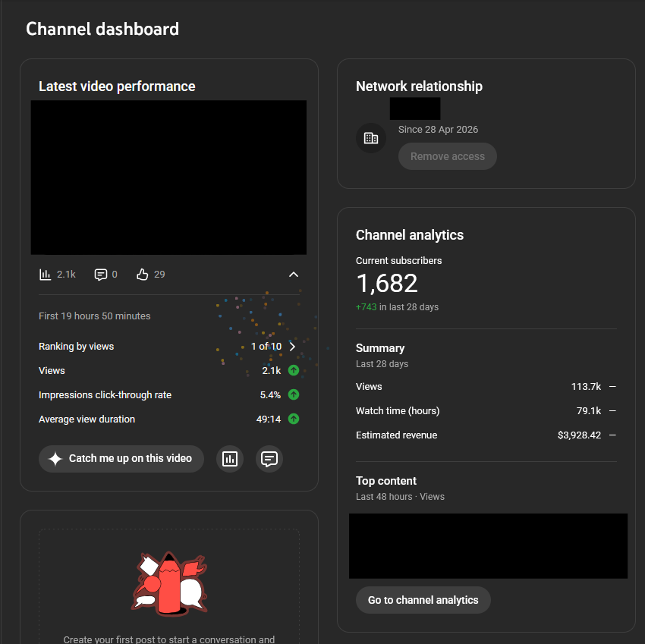Click 'Last 48 hours · Views' text
The height and width of the screenshot is (644, 645).
(x=400, y=497)
